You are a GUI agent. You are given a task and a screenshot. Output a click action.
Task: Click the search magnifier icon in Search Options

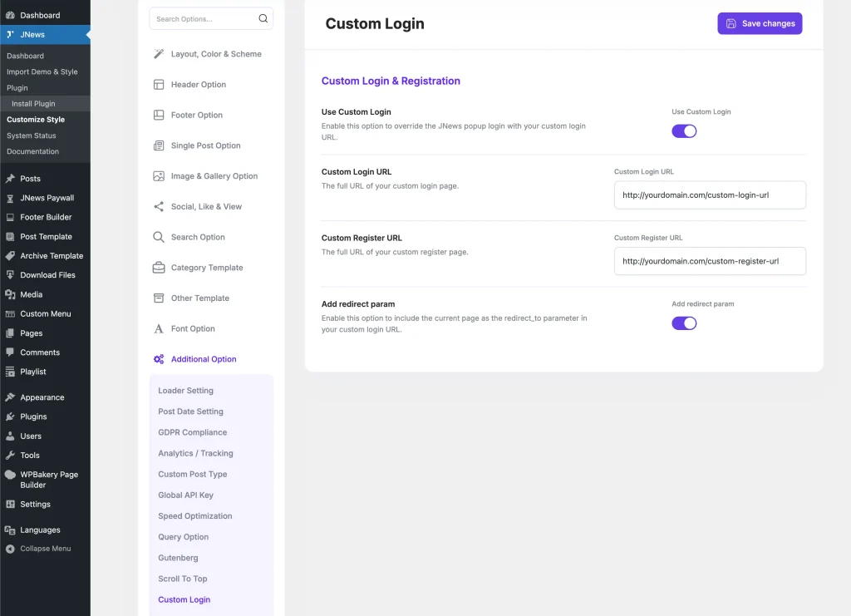click(263, 18)
